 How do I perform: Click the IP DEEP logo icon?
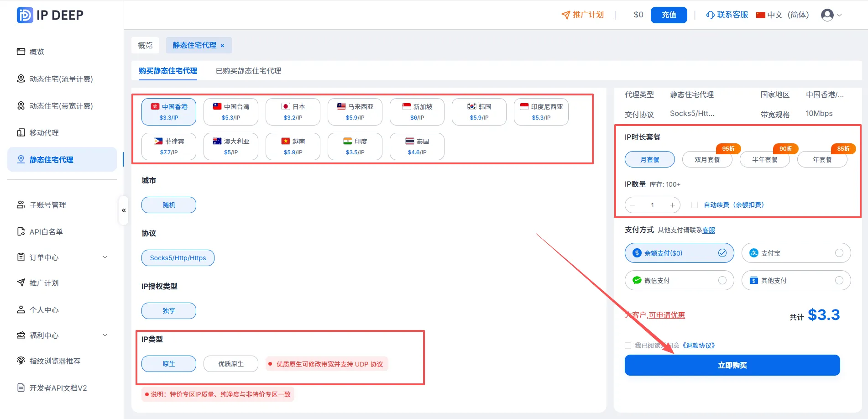[x=25, y=15]
